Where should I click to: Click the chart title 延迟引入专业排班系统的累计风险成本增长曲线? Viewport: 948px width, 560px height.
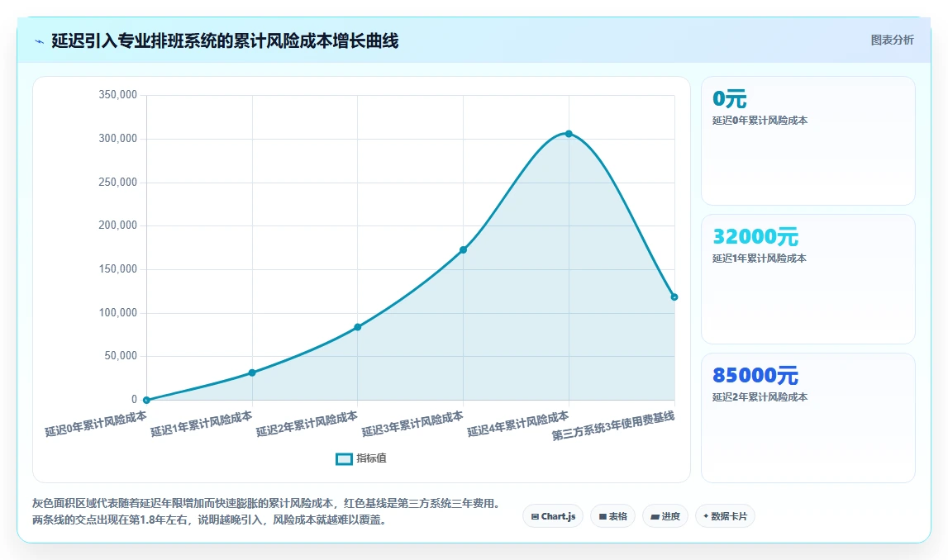pos(225,41)
